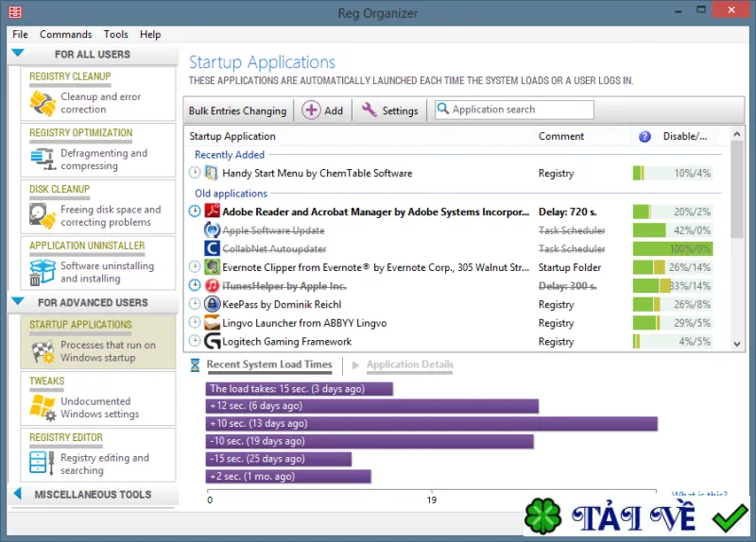756x542 pixels.
Task: Open Application Uninstaller box icon
Action: click(x=43, y=272)
